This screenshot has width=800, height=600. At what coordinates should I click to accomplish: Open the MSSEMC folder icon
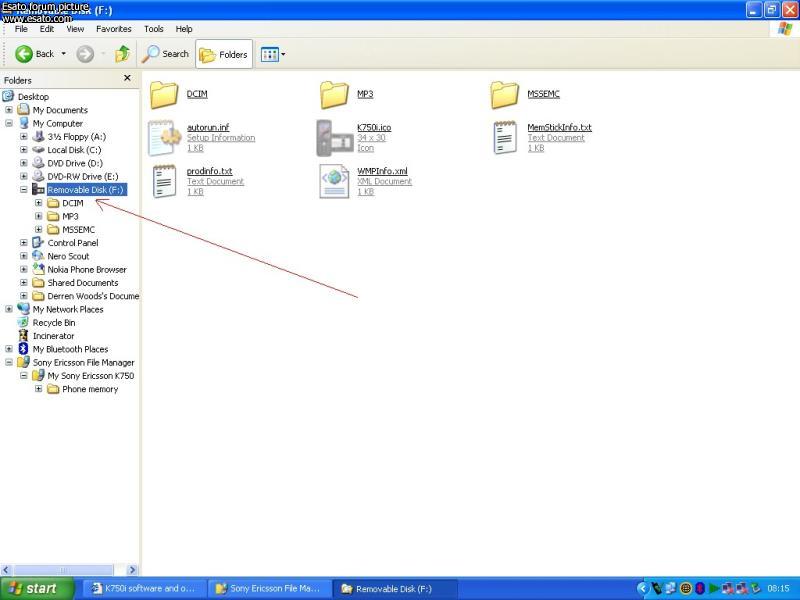(x=505, y=95)
